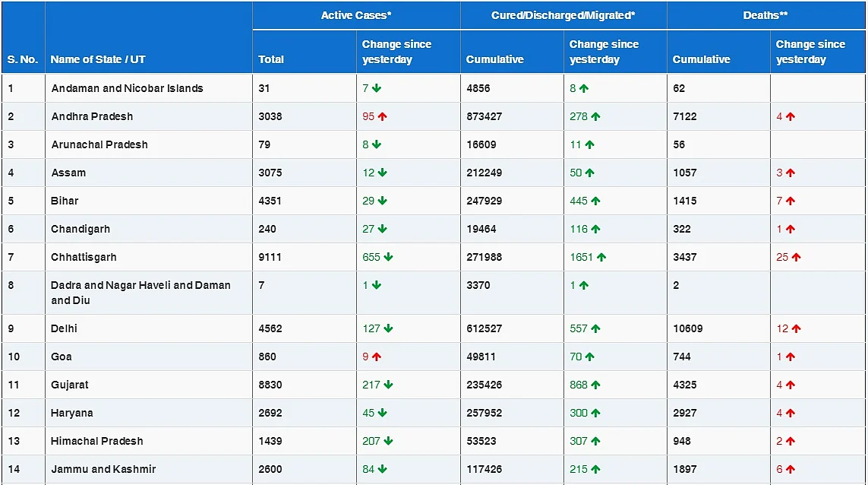
Task: Click Assam green down arrow beside 12
Action: tap(383, 173)
